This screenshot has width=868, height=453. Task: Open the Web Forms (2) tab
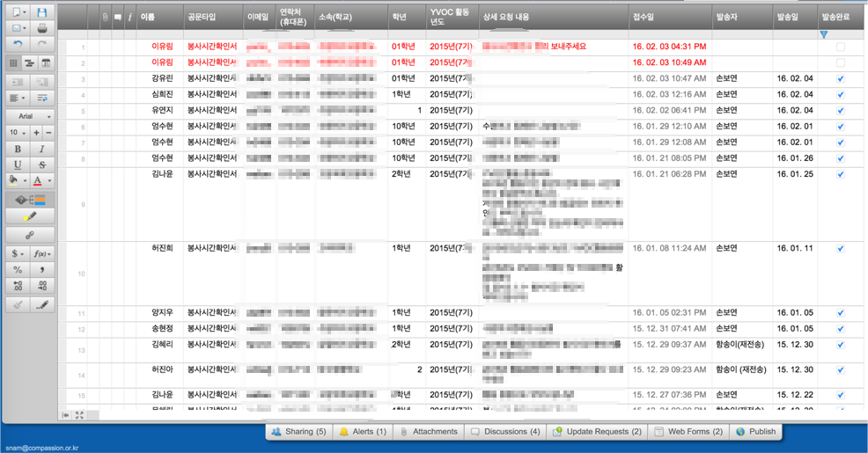click(x=688, y=432)
